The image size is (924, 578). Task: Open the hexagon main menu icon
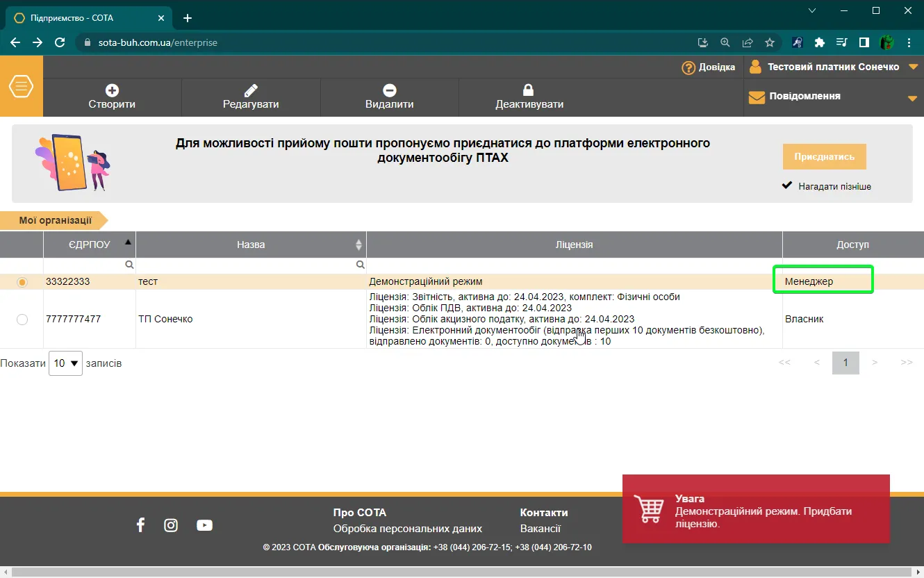pos(22,86)
